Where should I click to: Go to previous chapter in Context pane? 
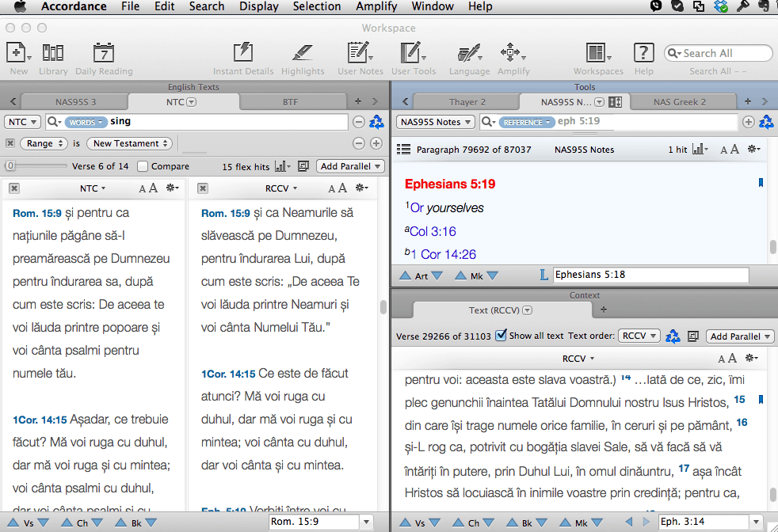pyautogui.click(x=459, y=522)
